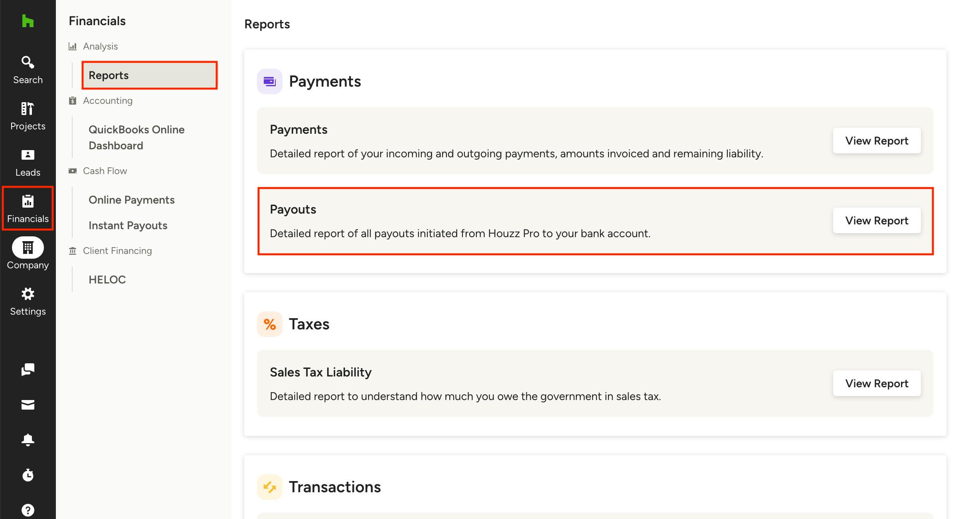Open the messages chat bubbles icon
Image resolution: width=980 pixels, height=519 pixels.
[28, 370]
